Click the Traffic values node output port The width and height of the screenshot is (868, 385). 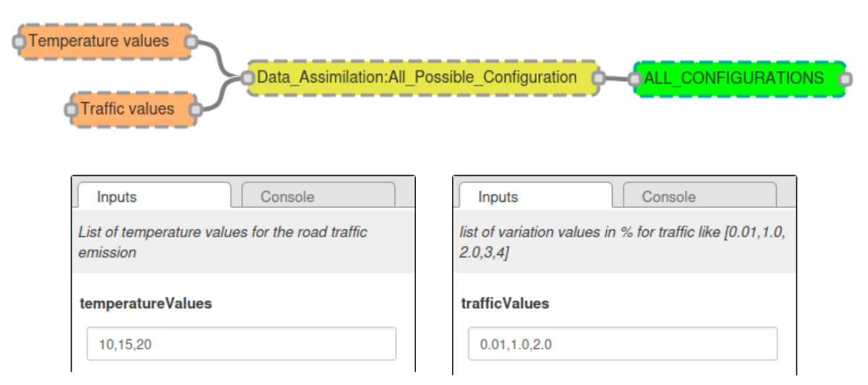(195, 109)
